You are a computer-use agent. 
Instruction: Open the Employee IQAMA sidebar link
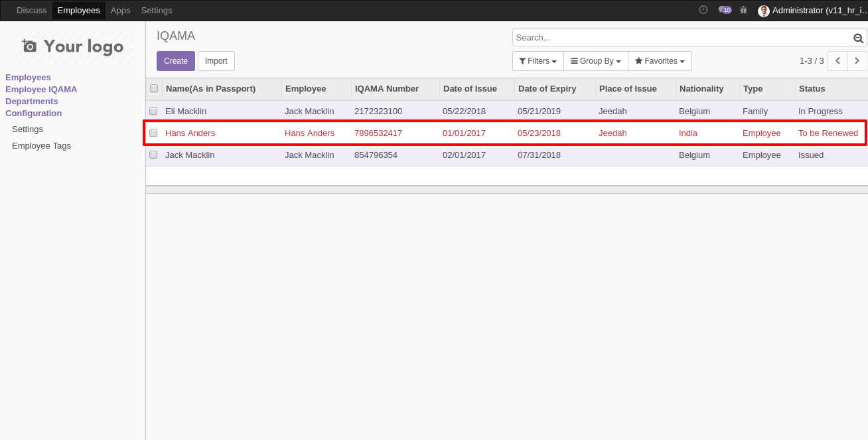pyautogui.click(x=41, y=90)
